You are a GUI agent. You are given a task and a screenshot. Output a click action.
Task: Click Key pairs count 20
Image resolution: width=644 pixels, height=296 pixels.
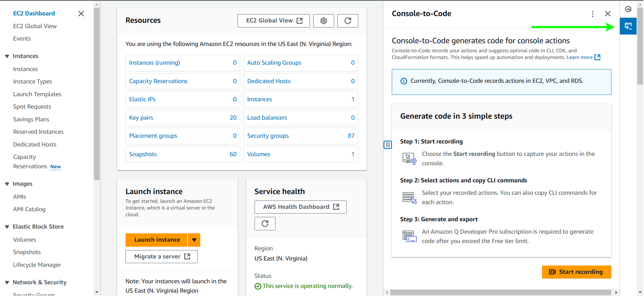coord(233,118)
